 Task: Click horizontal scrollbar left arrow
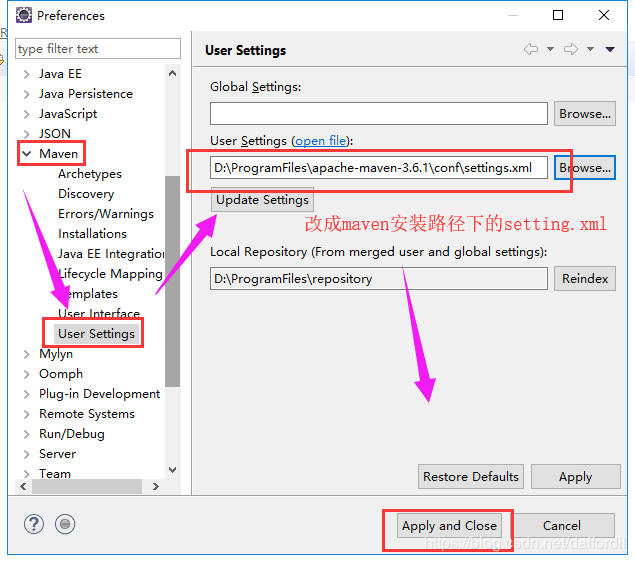click(x=23, y=486)
